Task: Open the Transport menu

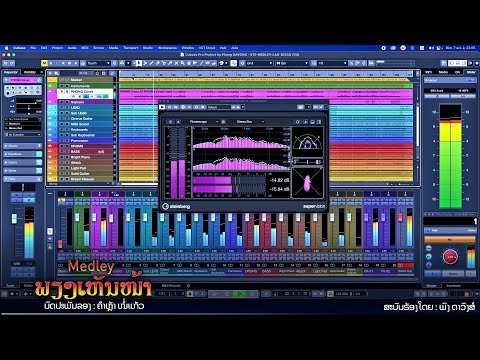Action: [131, 48]
